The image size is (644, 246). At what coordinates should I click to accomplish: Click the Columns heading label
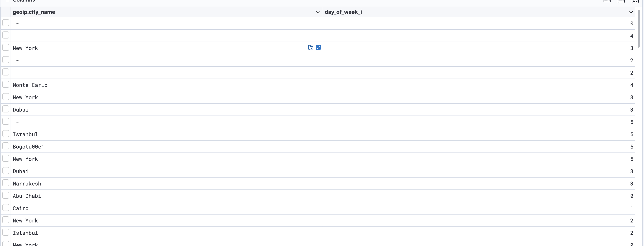point(24,1)
